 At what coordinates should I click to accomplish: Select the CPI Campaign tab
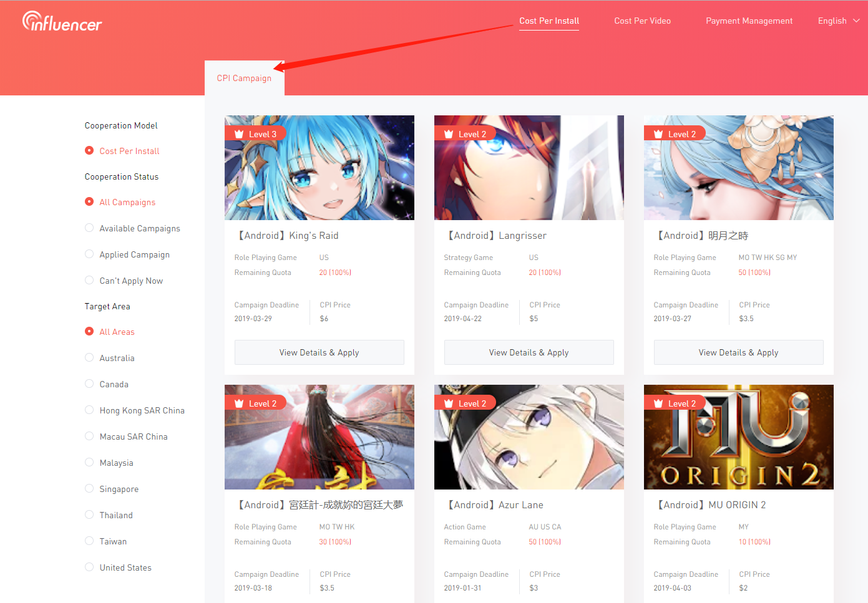tap(244, 78)
